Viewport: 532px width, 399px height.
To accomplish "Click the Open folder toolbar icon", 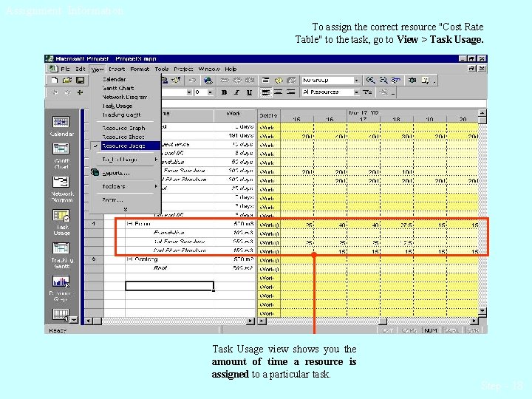I will point(67,80).
